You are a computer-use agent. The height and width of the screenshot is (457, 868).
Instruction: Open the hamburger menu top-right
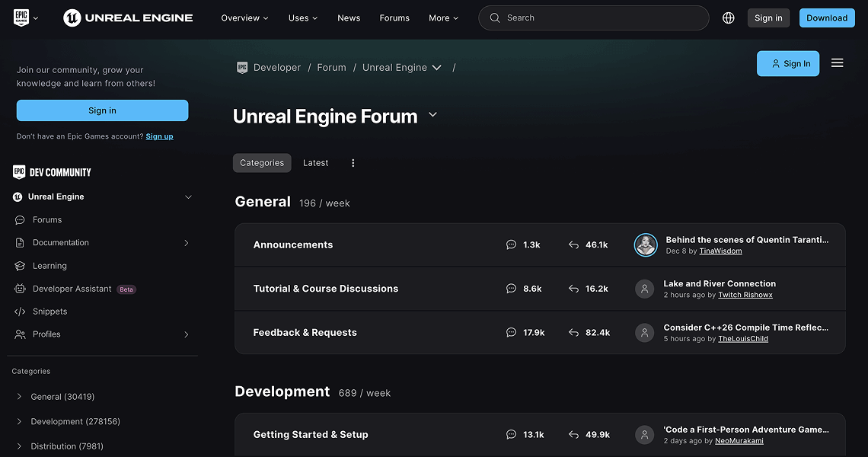coord(837,63)
